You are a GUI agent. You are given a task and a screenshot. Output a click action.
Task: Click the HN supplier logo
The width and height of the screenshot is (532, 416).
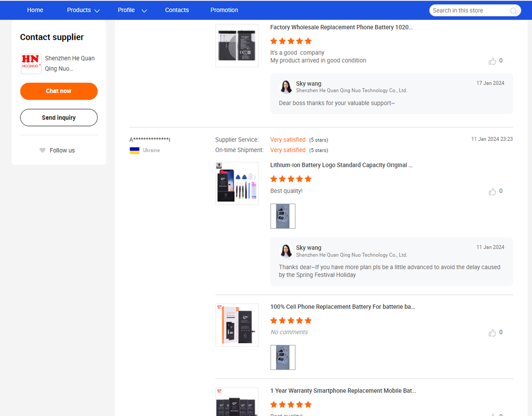tap(31, 64)
